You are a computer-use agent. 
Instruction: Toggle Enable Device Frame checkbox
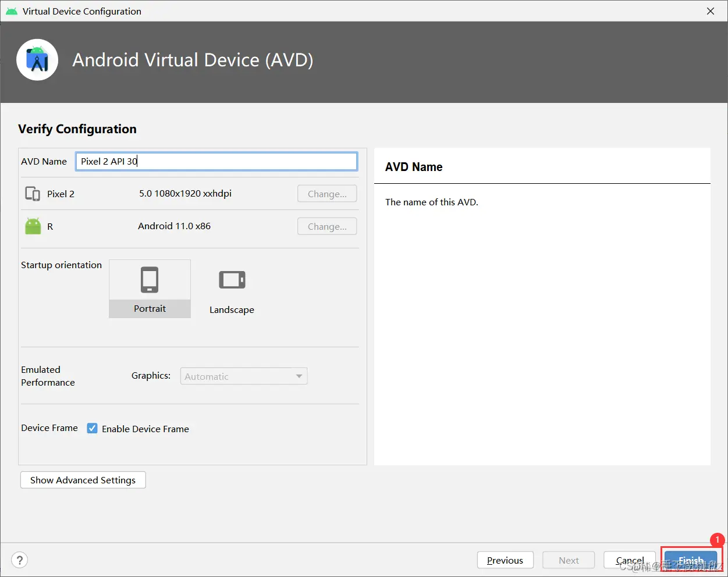pos(92,428)
